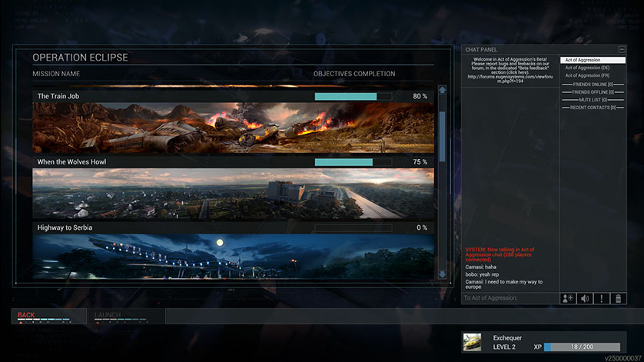Click Highway to Serbia empty progress bar
Image resolution: width=644 pixels, height=362 pixels.
(x=354, y=227)
